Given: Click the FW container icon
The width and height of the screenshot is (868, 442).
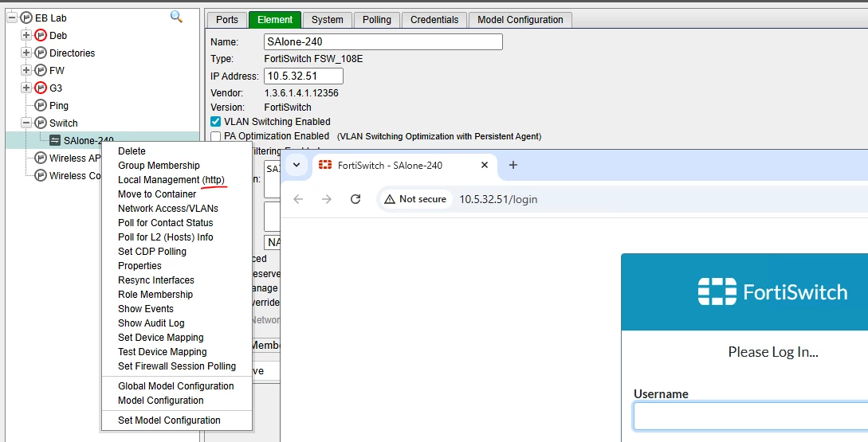Looking at the screenshot, I should [x=41, y=70].
